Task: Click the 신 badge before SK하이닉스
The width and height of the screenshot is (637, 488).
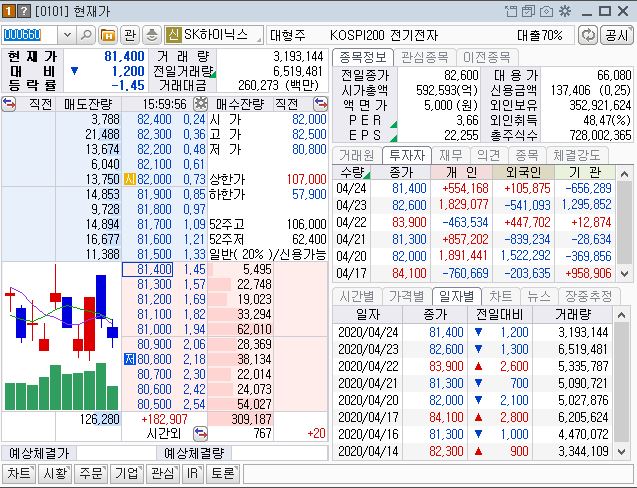Action: tap(173, 35)
